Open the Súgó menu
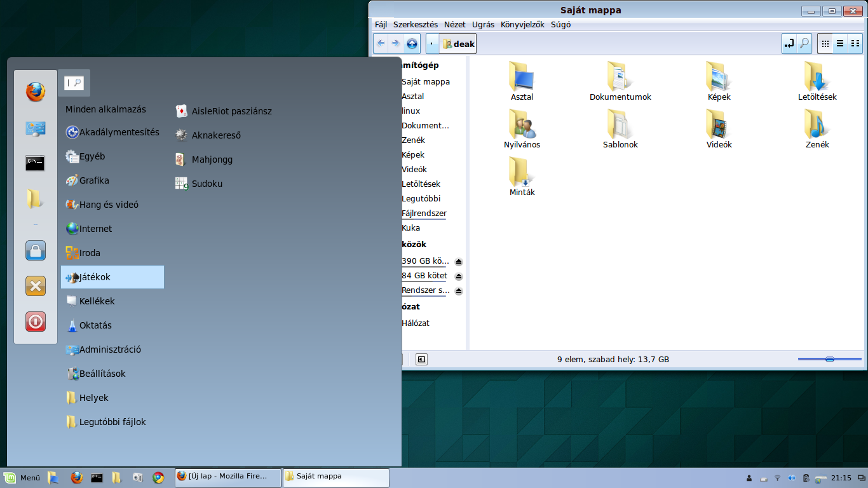The height and width of the screenshot is (488, 868). 560,25
